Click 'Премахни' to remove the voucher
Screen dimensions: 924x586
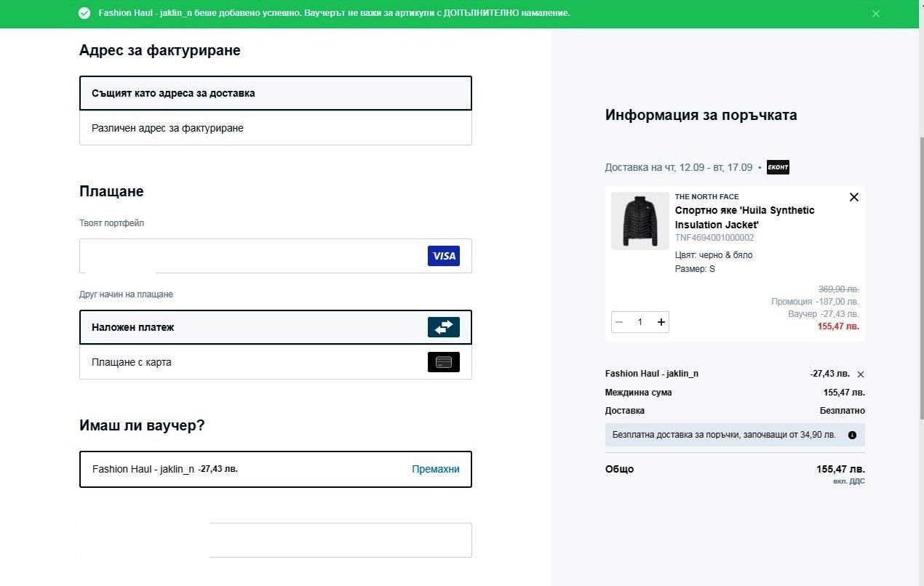pos(435,470)
